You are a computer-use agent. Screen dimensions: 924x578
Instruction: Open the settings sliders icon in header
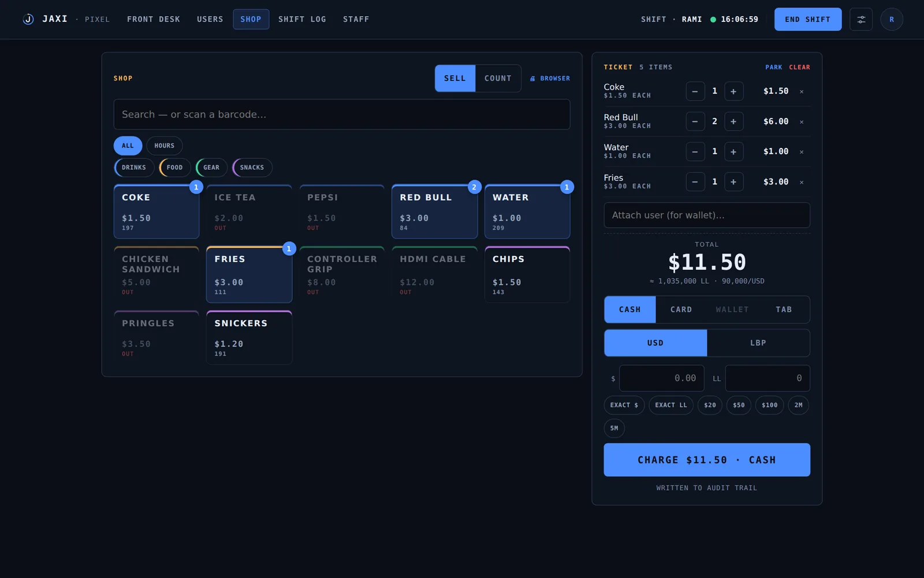[x=860, y=19]
